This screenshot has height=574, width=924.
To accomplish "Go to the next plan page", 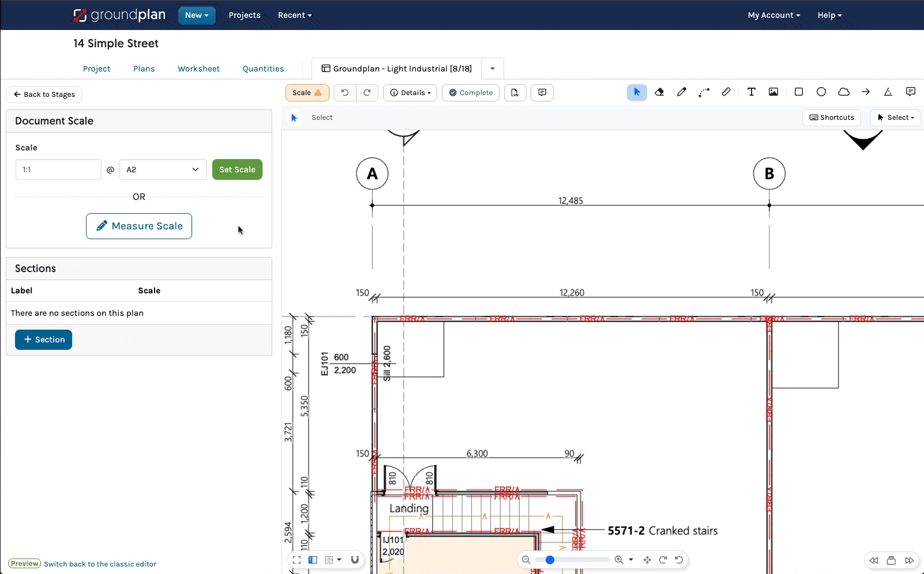I will click(x=910, y=560).
